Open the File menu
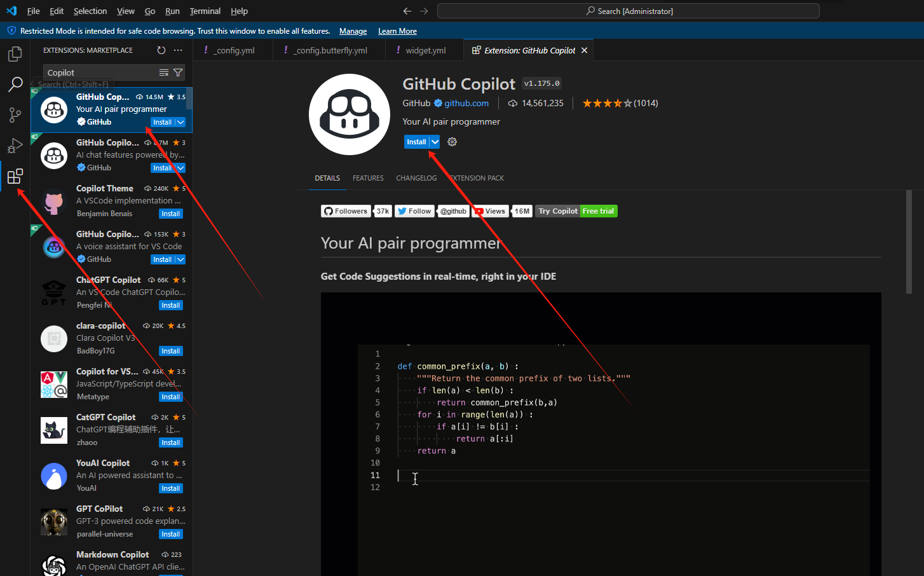This screenshot has width=924, height=576. 34,11
